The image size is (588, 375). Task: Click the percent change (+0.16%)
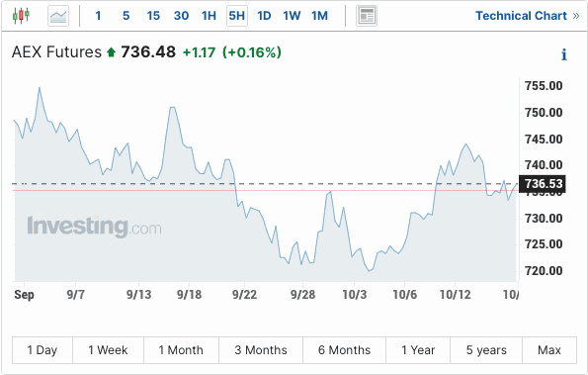click(252, 52)
